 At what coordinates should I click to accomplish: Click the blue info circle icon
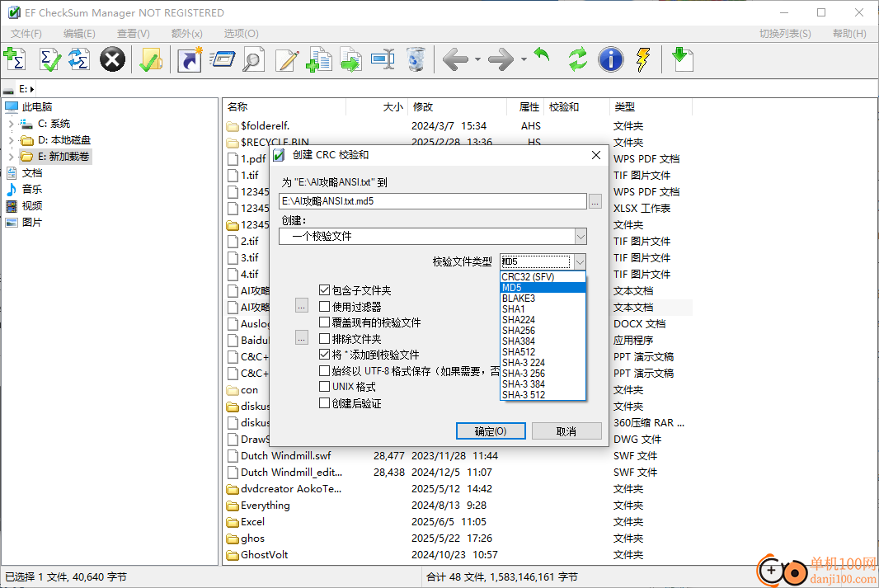(611, 59)
